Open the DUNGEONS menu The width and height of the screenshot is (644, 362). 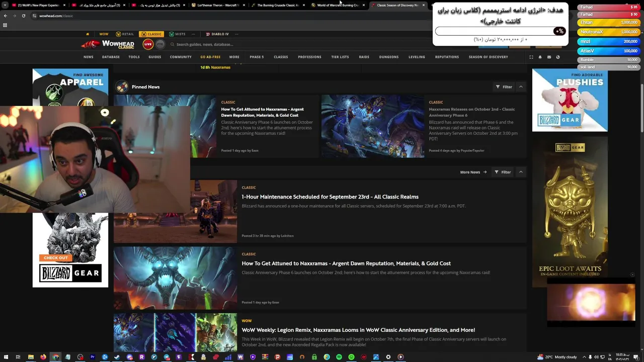pos(389,57)
